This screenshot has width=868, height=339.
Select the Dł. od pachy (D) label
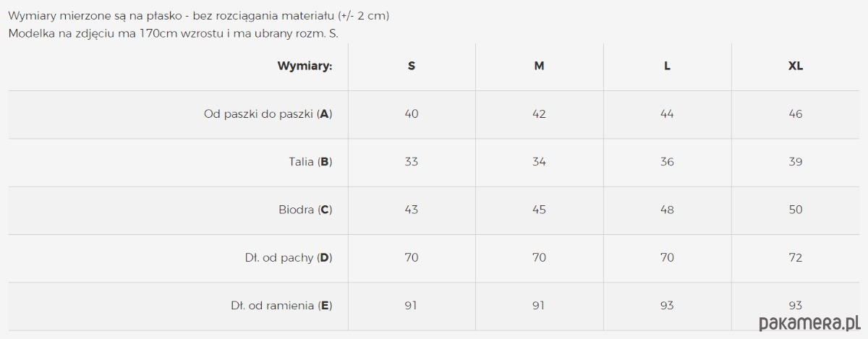coord(288,257)
